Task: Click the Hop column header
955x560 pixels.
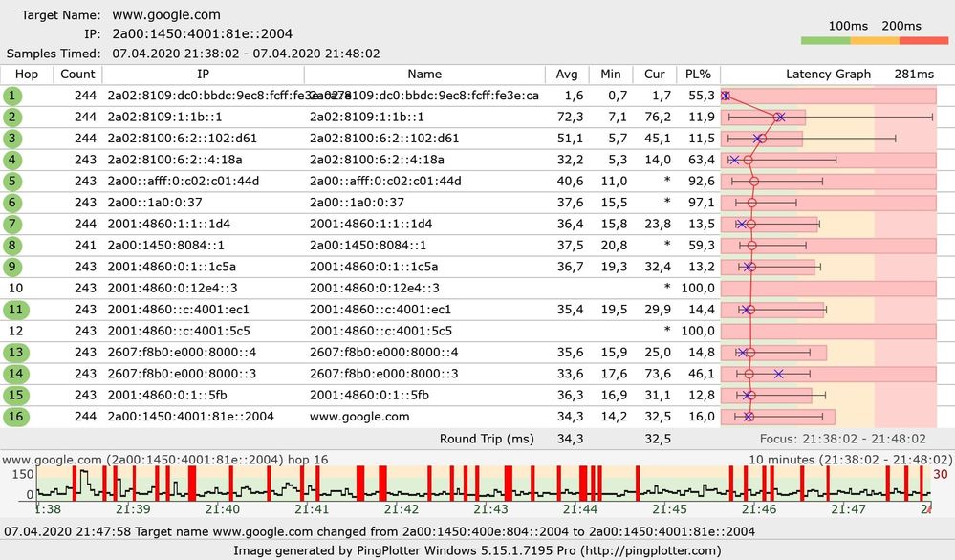Action: 27,75
